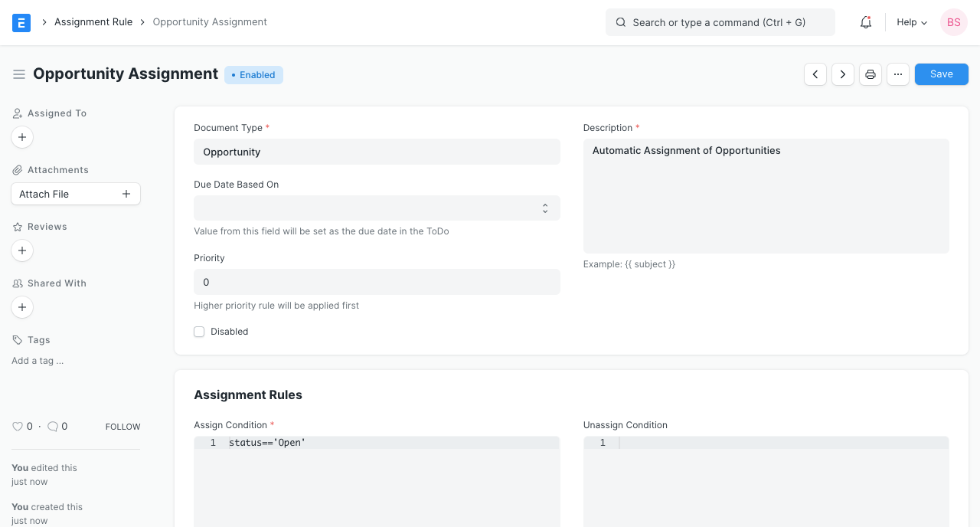Go to next document arrow
This screenshot has height=527, width=980.
click(843, 74)
